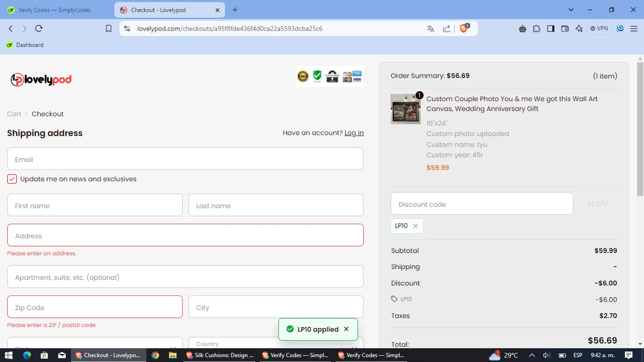Reload the checkout page

pos(39,28)
